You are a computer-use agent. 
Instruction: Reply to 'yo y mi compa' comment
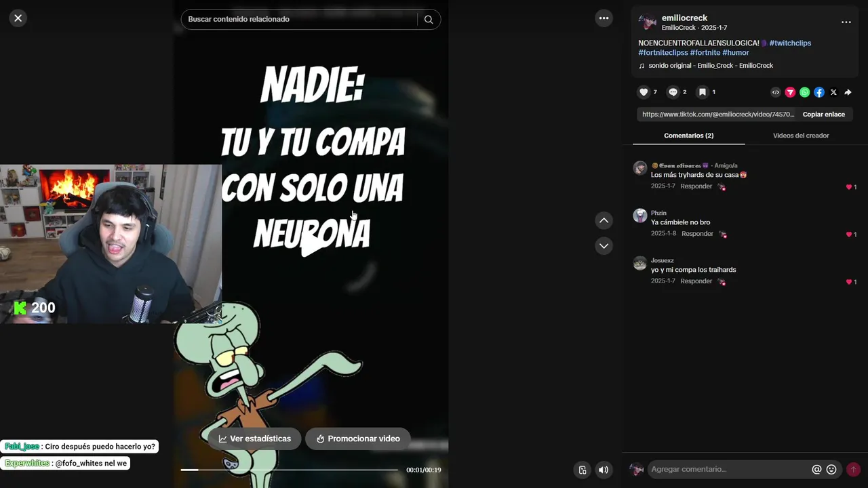(x=696, y=281)
